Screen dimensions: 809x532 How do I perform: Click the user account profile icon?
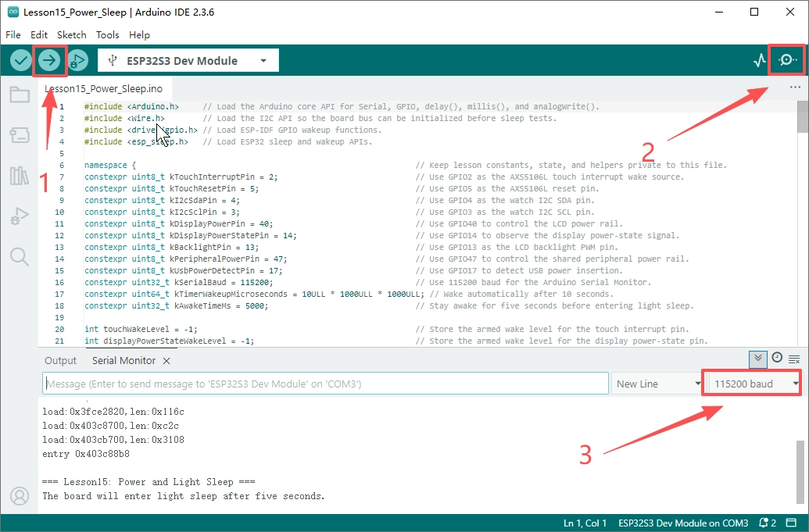20,496
